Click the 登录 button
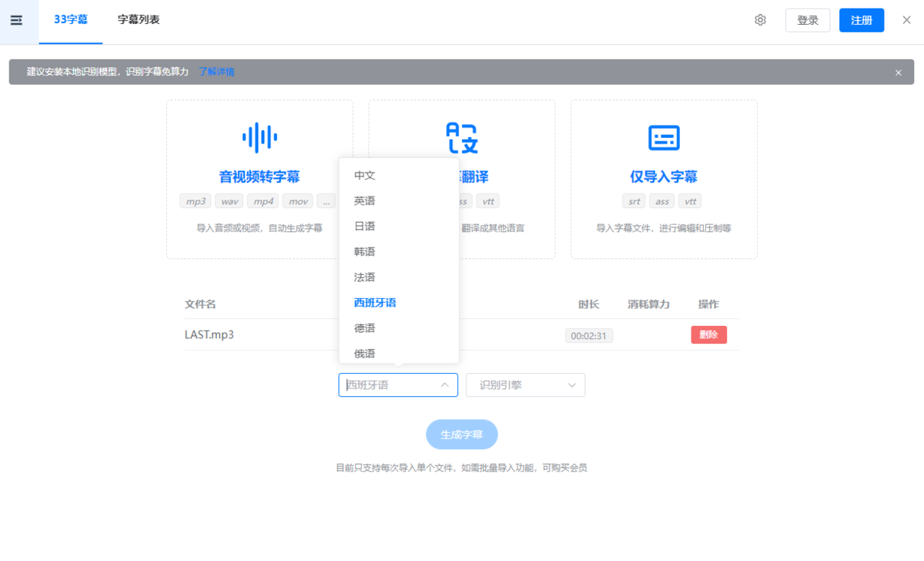 tap(807, 21)
